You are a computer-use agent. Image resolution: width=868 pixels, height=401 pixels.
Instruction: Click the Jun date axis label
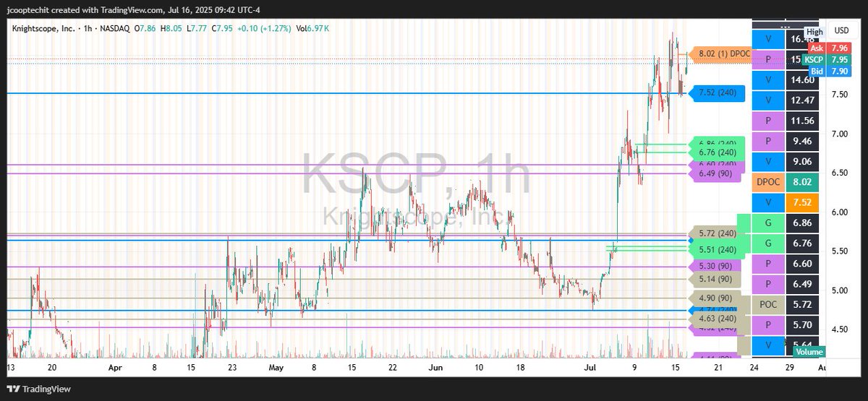(x=437, y=367)
